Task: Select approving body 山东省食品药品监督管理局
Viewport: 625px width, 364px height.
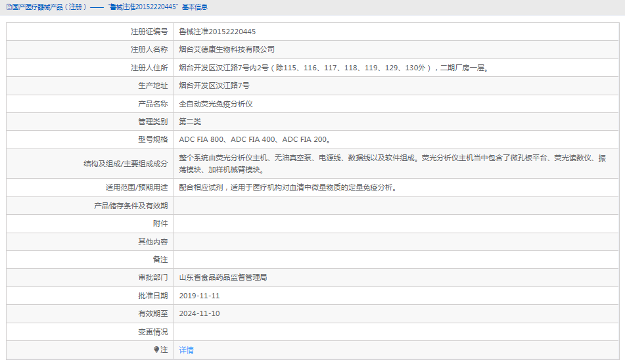Action: (x=223, y=277)
